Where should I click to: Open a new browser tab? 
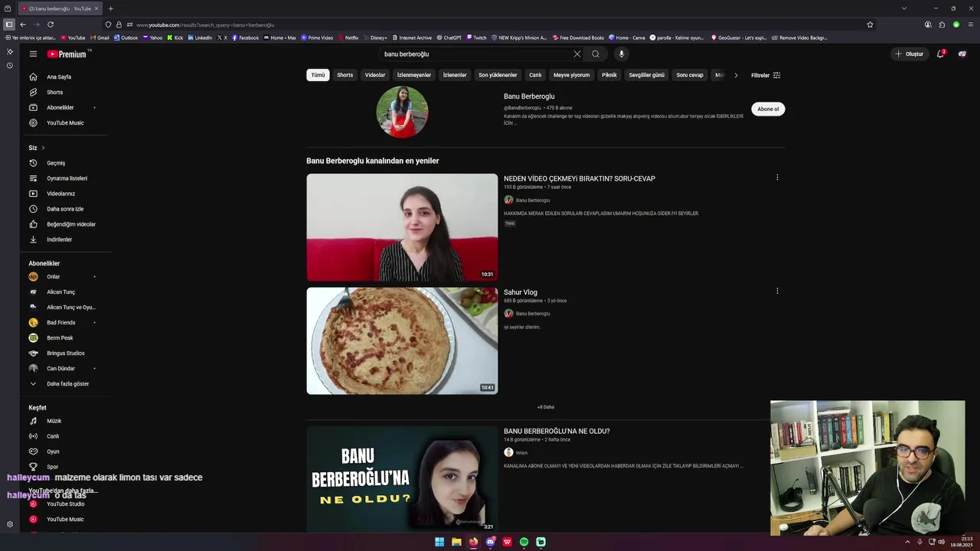pos(110,8)
